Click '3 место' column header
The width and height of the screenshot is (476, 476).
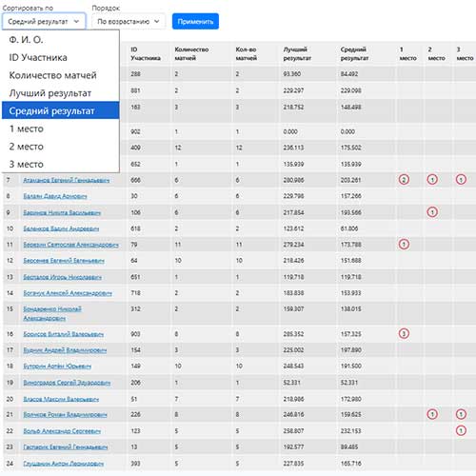pyautogui.click(x=465, y=53)
